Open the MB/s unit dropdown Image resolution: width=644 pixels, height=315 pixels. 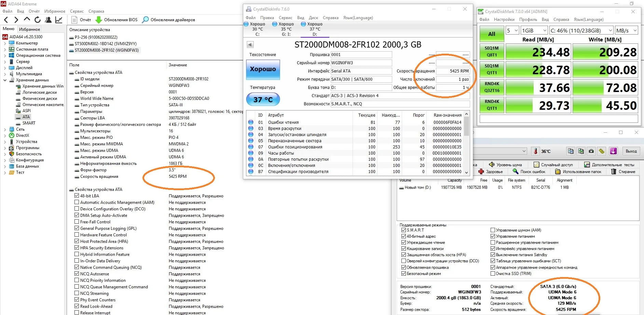[x=626, y=30]
